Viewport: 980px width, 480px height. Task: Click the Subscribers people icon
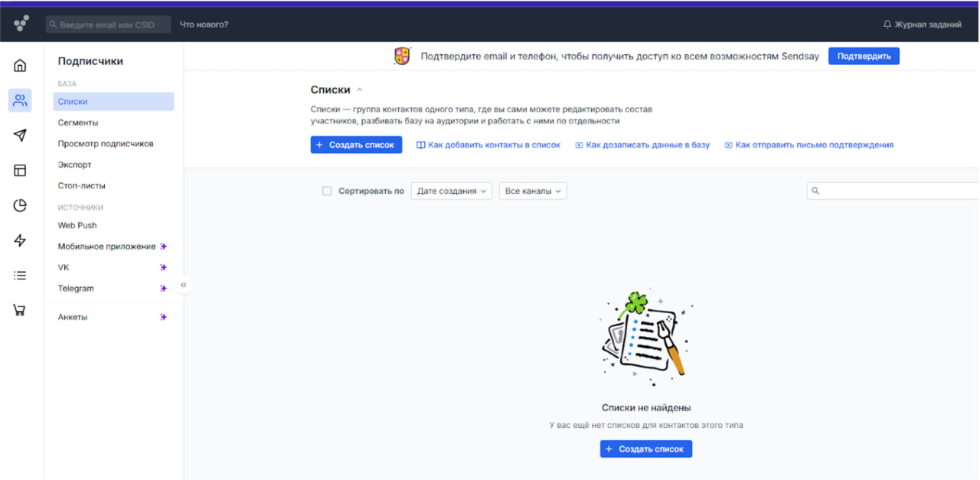tap(20, 100)
